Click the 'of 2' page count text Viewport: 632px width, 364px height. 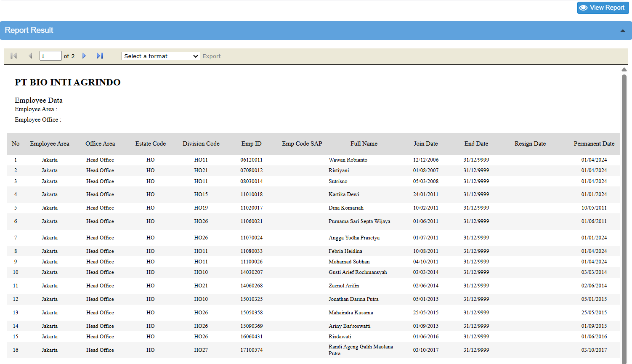coord(69,56)
